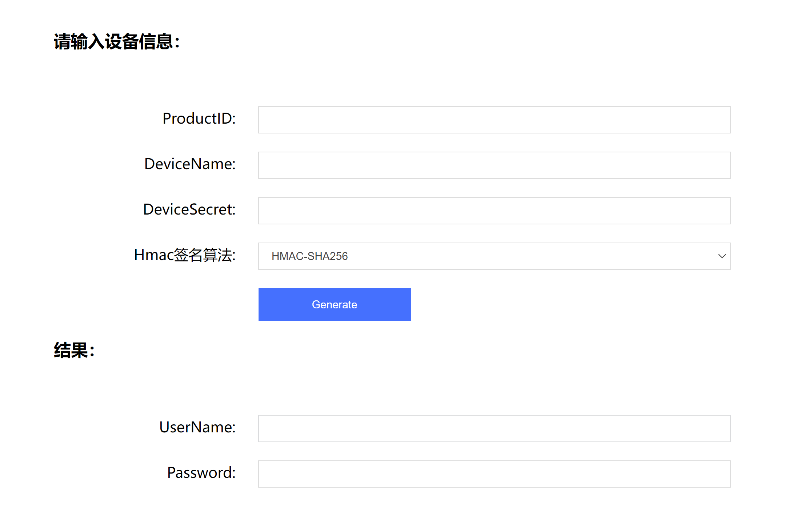The image size is (804, 532).
Task: Click the UserName label text
Action: click(197, 427)
